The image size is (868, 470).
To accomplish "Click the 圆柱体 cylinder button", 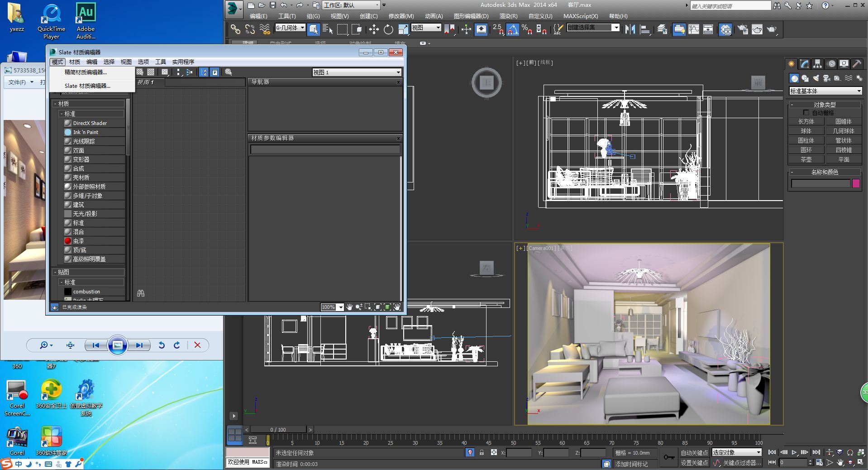I will pyautogui.click(x=806, y=140).
